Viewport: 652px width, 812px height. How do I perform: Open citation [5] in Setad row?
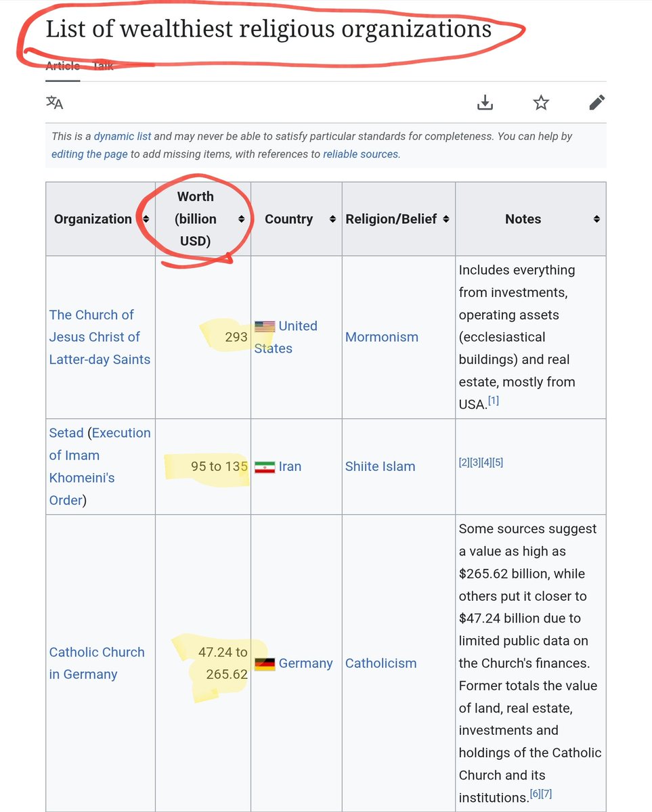498,462
